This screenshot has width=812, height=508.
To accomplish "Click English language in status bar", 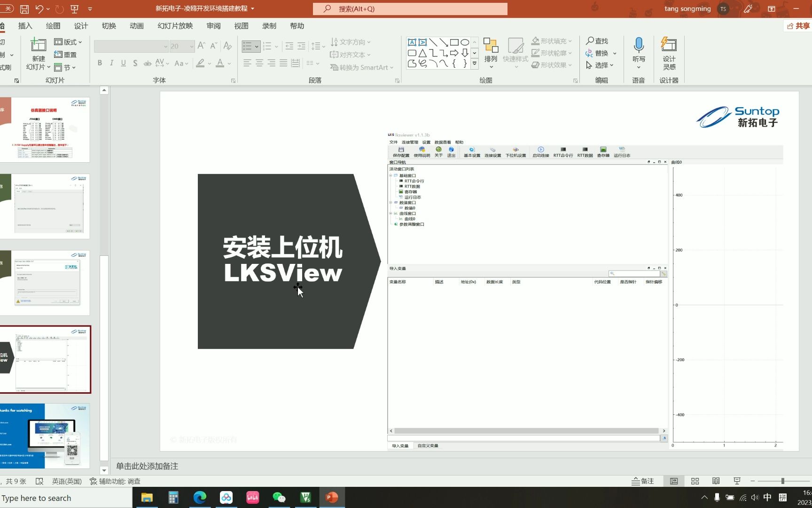I will (67, 481).
